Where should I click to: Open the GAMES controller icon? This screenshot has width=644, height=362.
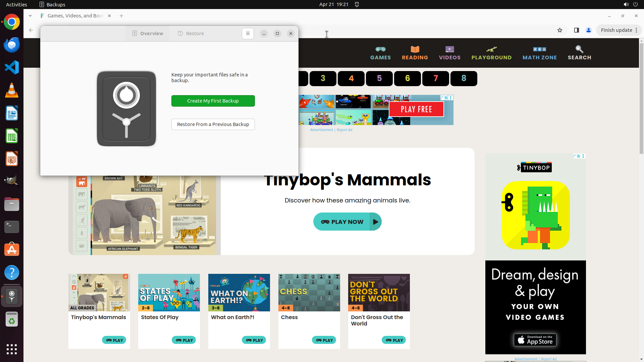(380, 49)
